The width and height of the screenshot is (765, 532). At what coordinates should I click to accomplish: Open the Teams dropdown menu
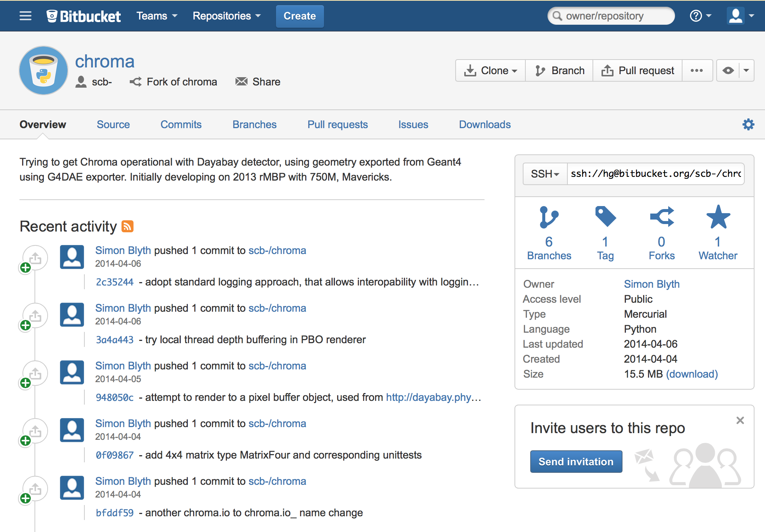[x=157, y=16]
